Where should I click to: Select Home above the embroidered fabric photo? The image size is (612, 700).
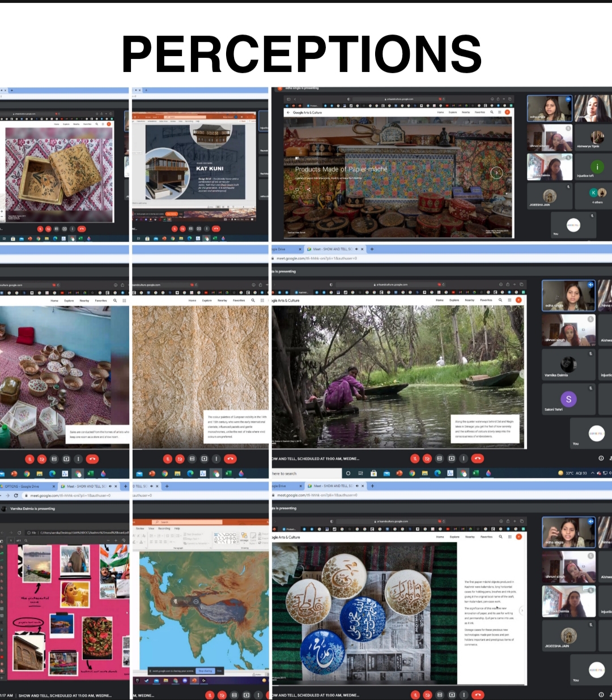point(192,301)
